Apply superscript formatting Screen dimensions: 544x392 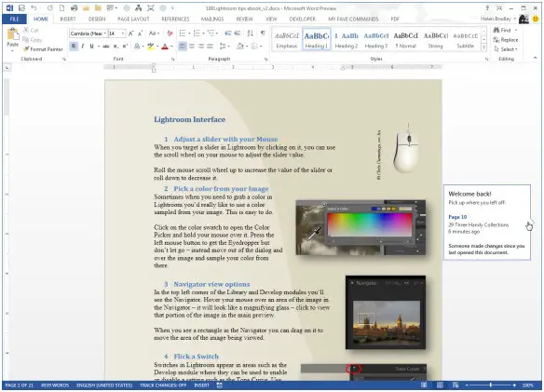point(125,47)
